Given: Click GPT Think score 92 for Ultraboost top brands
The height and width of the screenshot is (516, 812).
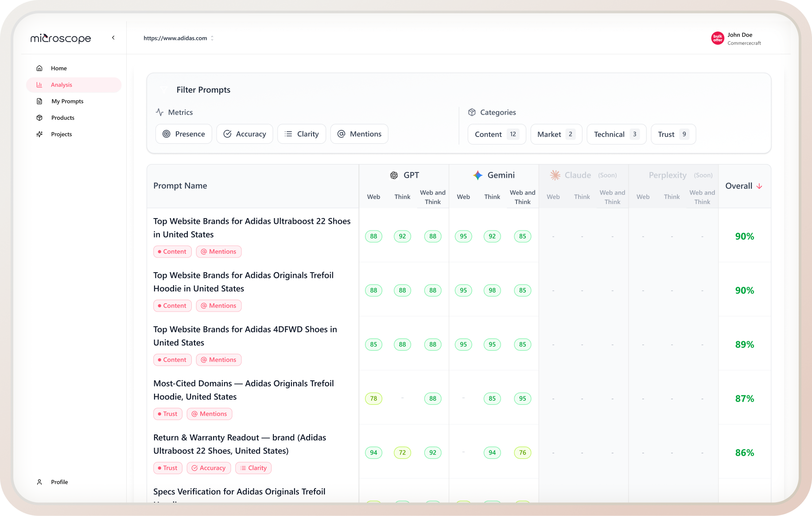Looking at the screenshot, I should tap(402, 236).
